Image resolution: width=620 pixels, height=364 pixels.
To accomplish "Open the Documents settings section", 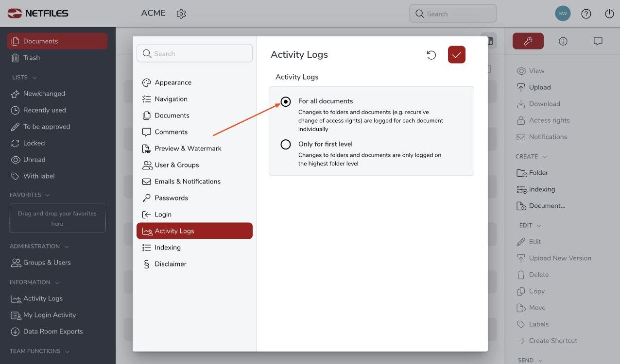I will [194, 116].
